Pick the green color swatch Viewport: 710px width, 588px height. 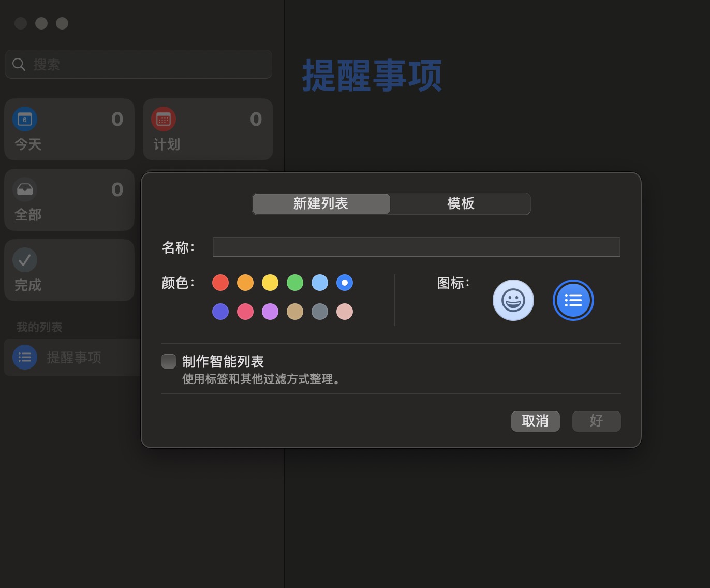tap(295, 283)
